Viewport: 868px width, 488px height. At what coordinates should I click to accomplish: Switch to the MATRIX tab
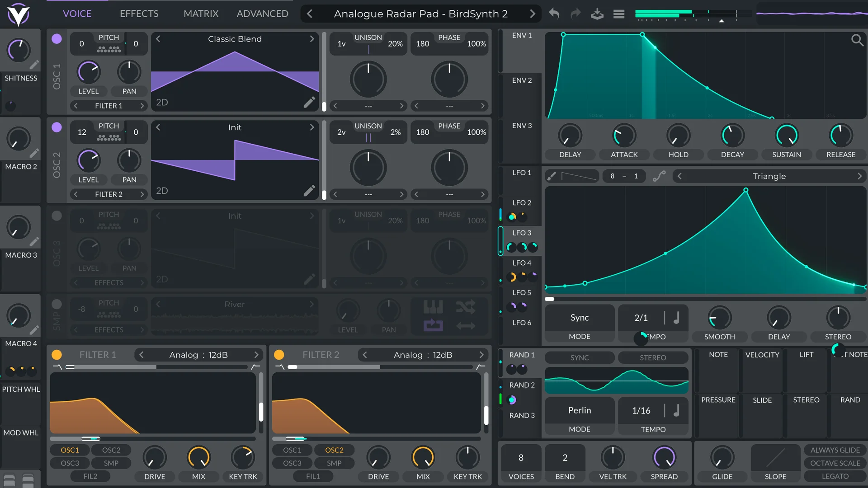[201, 14]
